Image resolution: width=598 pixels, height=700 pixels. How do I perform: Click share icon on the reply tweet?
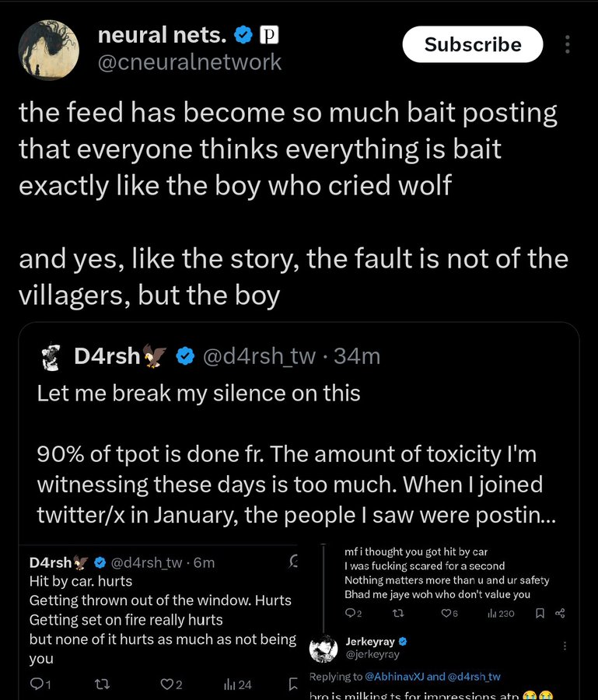560,614
